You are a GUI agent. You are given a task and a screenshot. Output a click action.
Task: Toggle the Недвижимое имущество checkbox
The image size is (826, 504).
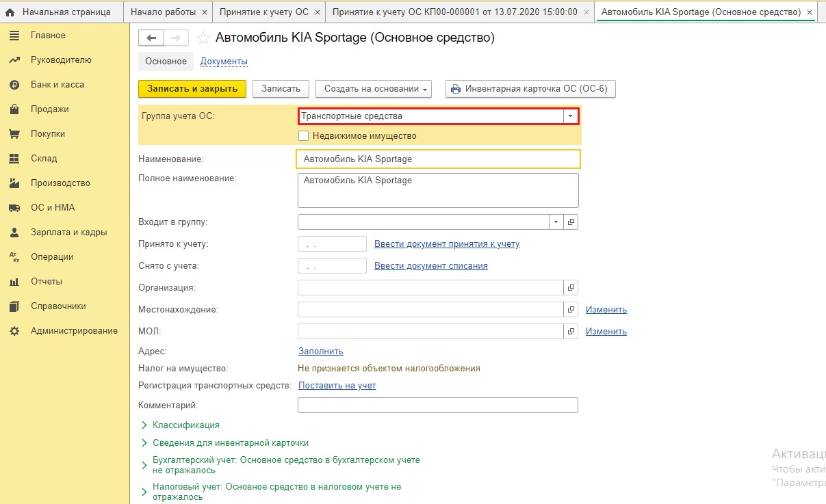click(304, 135)
